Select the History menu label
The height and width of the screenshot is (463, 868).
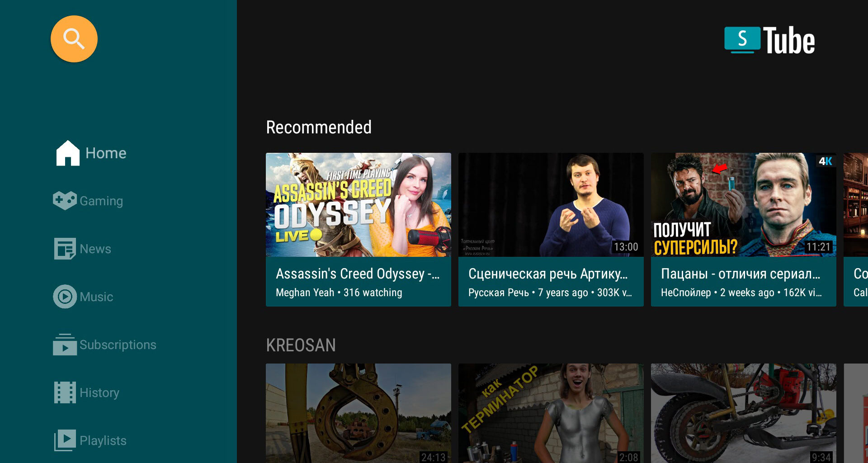pos(99,392)
